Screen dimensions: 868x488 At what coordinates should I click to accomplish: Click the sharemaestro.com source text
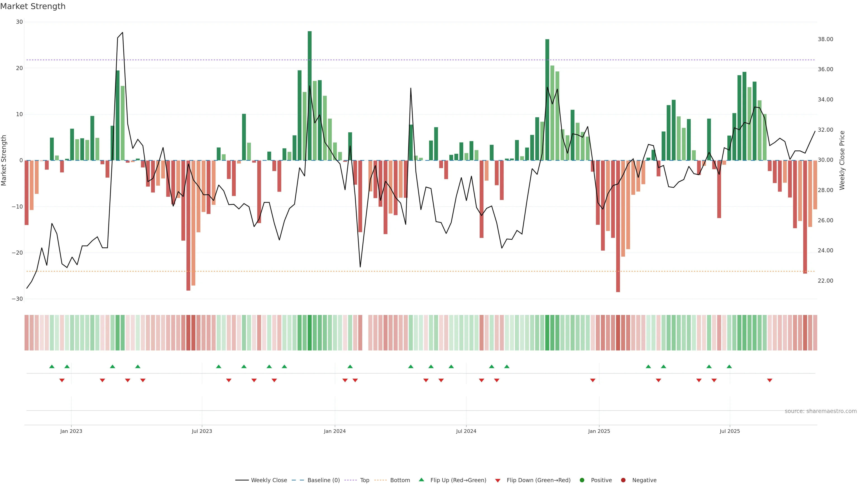click(x=821, y=411)
